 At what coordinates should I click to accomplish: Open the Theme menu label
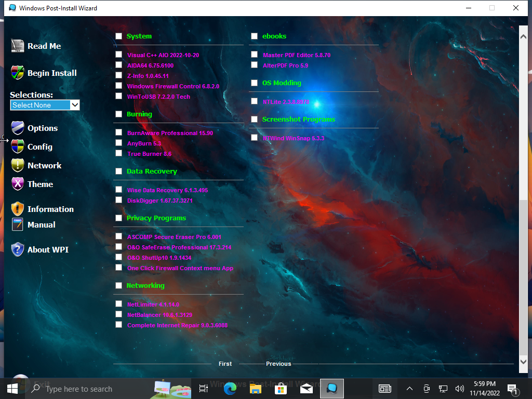[40, 184]
